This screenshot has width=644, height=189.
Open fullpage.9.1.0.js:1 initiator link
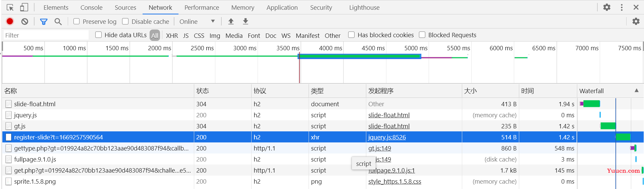[x=391, y=170]
